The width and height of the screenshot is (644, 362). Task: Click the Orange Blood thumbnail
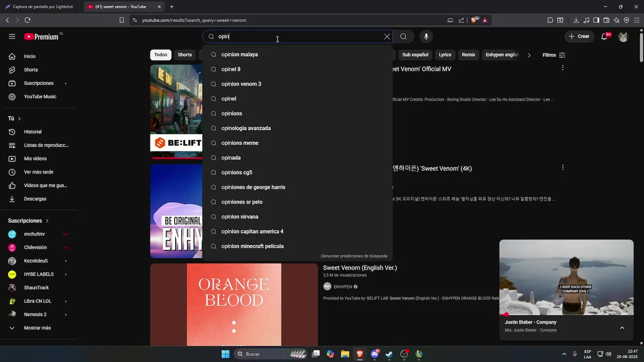click(x=234, y=305)
